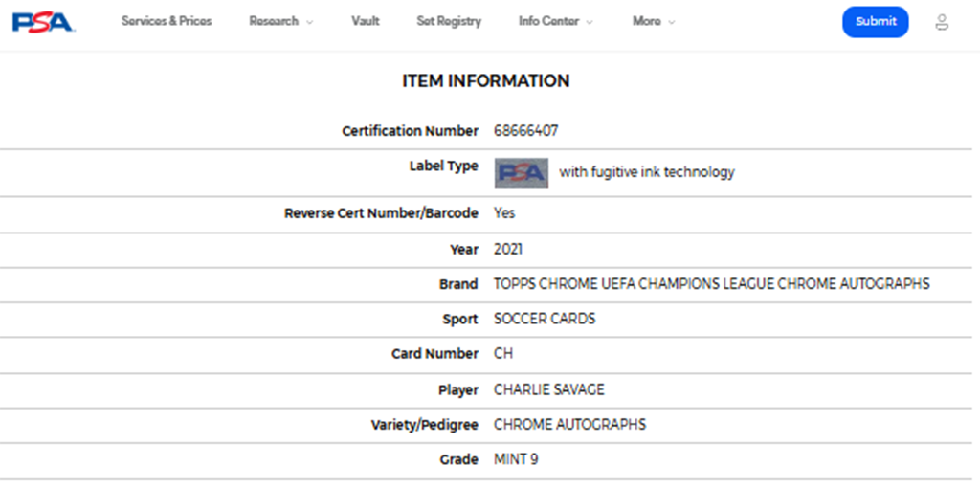980x488 pixels.
Task: Click the player name Charlie Savage
Action: click(x=548, y=389)
